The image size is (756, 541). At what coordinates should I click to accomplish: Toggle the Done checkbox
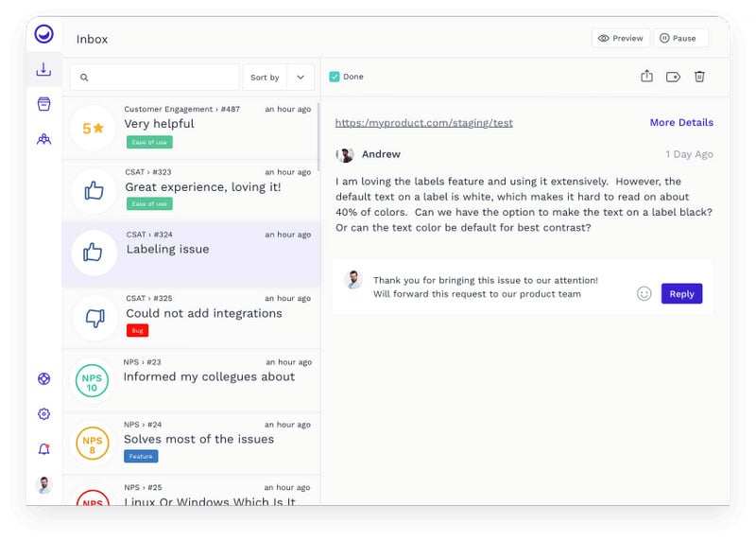point(335,77)
